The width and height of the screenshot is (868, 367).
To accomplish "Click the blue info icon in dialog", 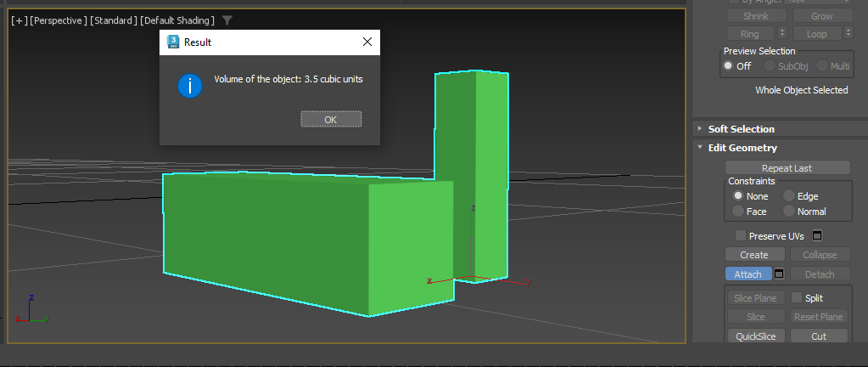I will (190, 86).
